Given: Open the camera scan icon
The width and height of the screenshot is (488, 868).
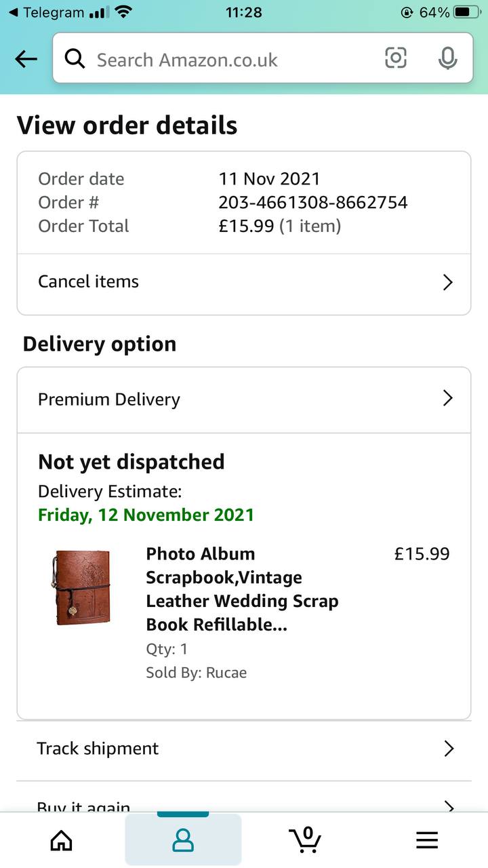Looking at the screenshot, I should (x=396, y=58).
